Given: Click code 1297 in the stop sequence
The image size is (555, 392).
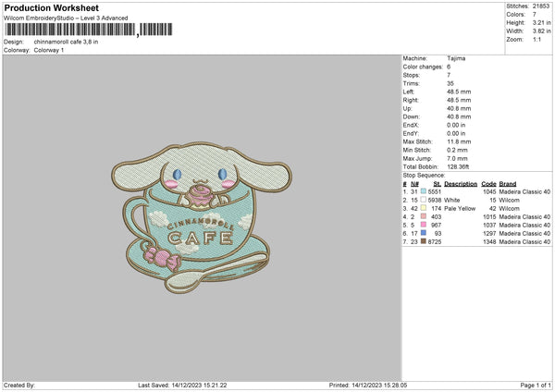Looking at the screenshot, I should (489, 234).
